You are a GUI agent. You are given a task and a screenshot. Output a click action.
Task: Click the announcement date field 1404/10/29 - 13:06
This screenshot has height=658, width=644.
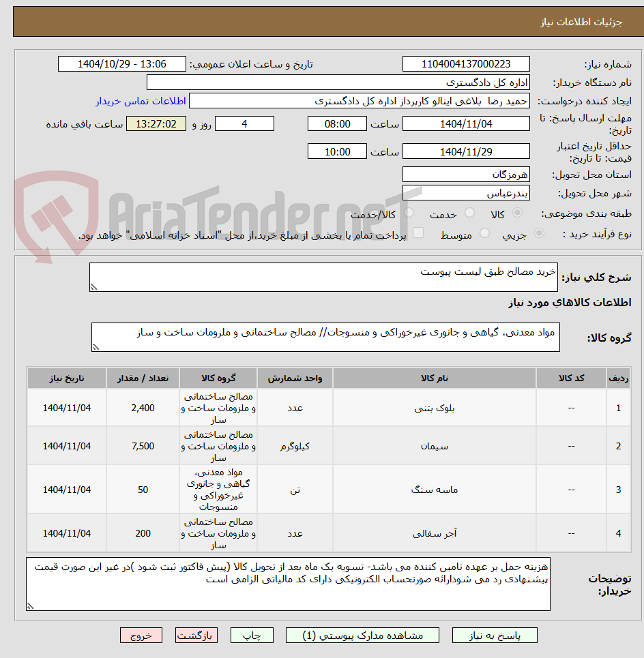tap(121, 64)
